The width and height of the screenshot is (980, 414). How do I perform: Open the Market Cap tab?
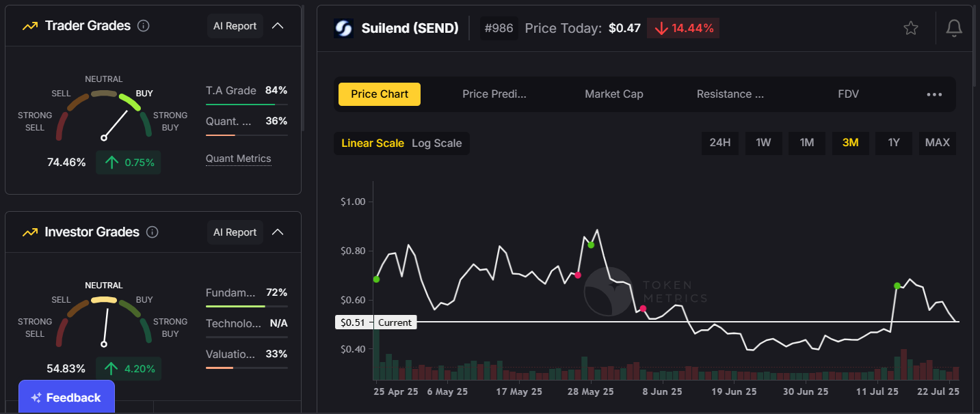[x=614, y=94]
